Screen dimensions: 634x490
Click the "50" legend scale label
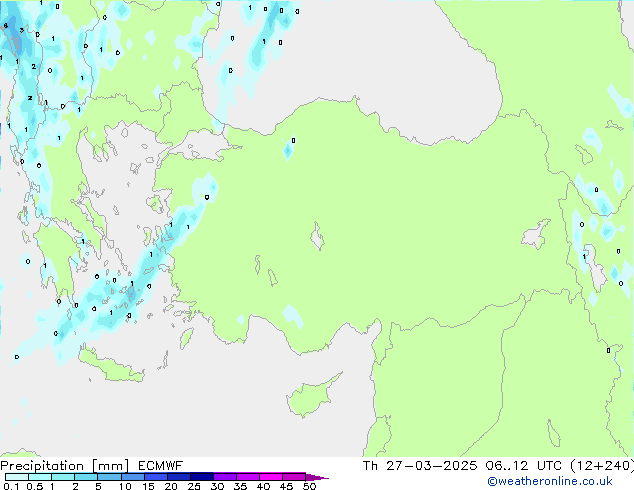[x=309, y=486]
